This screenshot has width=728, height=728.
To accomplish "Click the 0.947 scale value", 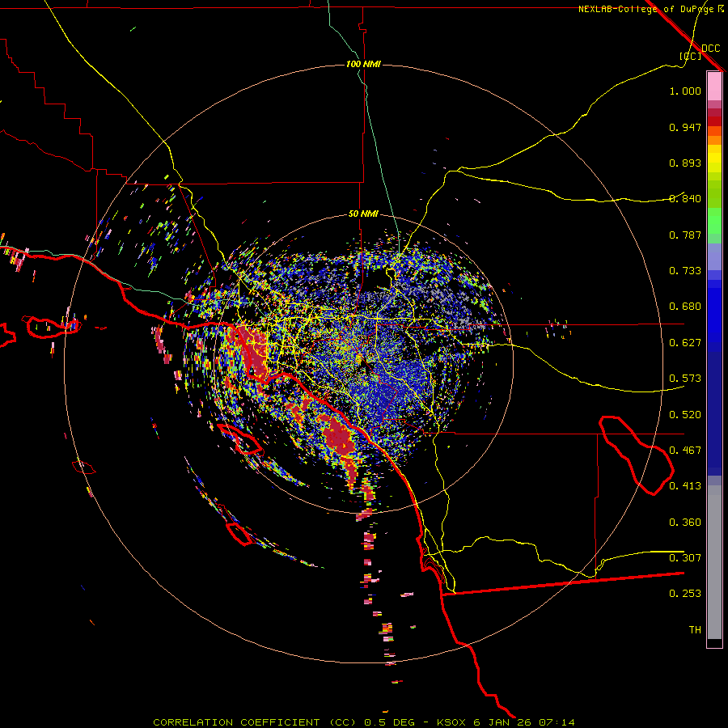I will pyautogui.click(x=685, y=127).
